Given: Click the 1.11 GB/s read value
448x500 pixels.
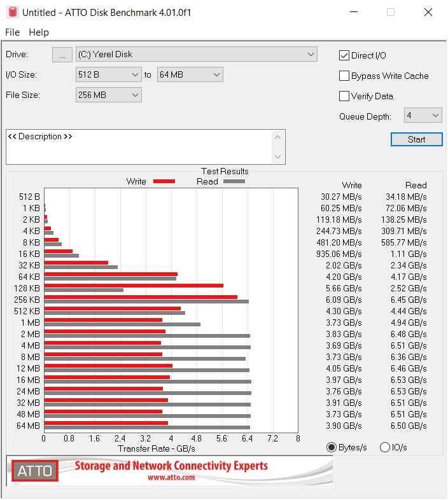Looking at the screenshot, I should [409, 254].
